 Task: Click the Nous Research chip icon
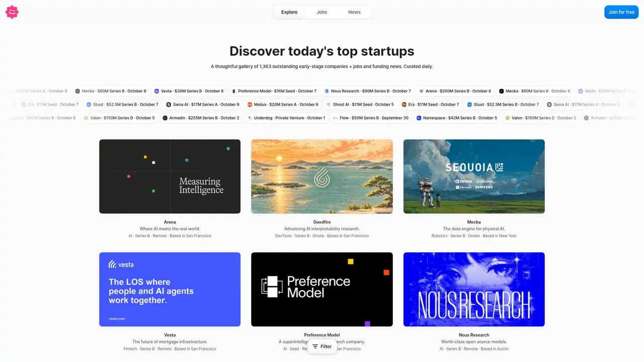tap(327, 92)
